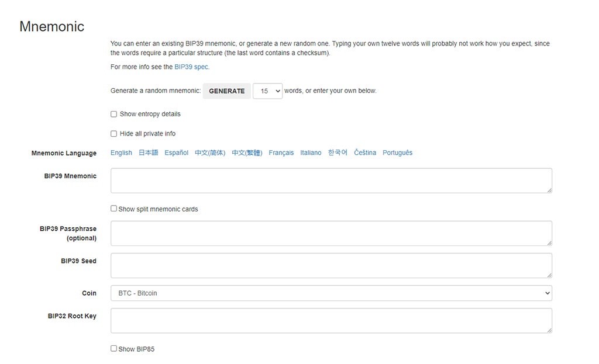The image size is (599, 364).
Task: Open the BIP39 spec link
Action: point(192,67)
